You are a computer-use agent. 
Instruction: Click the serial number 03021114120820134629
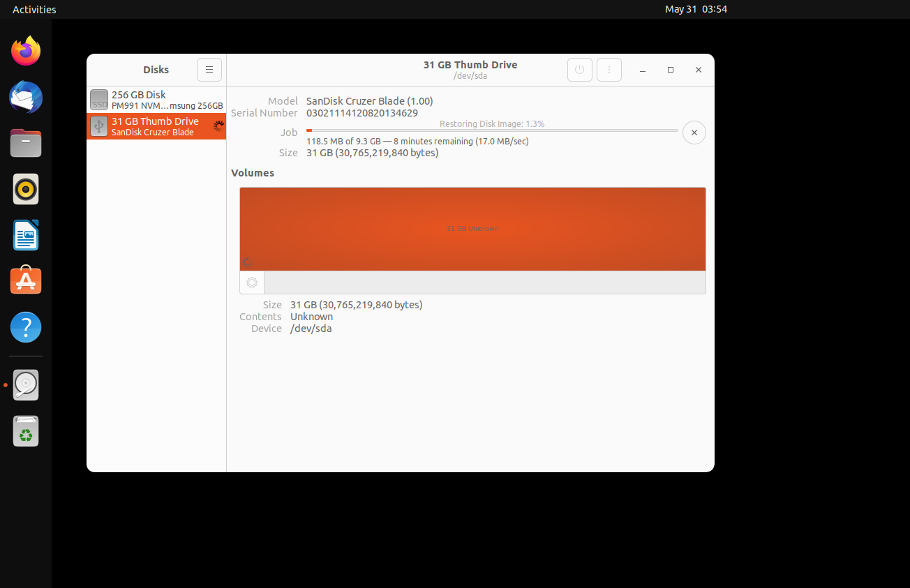tap(362, 113)
